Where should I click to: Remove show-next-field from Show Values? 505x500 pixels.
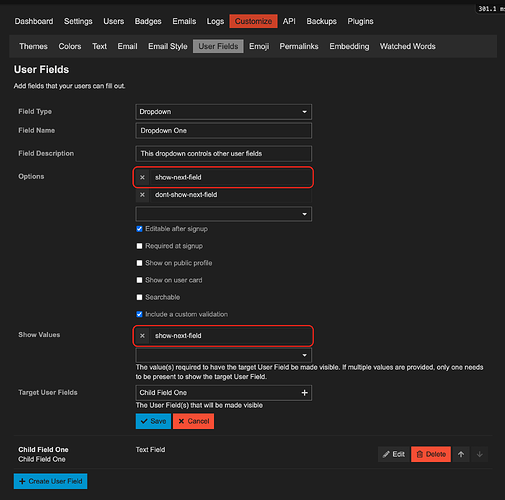(142, 336)
